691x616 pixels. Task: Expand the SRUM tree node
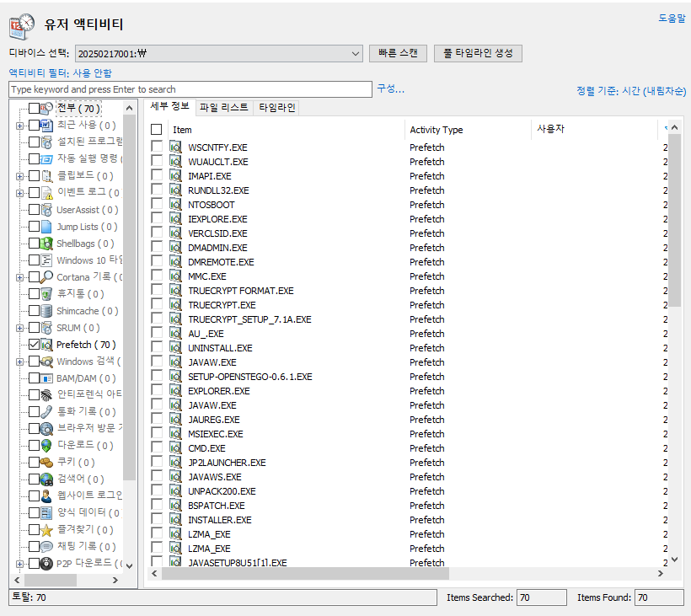[20, 329]
